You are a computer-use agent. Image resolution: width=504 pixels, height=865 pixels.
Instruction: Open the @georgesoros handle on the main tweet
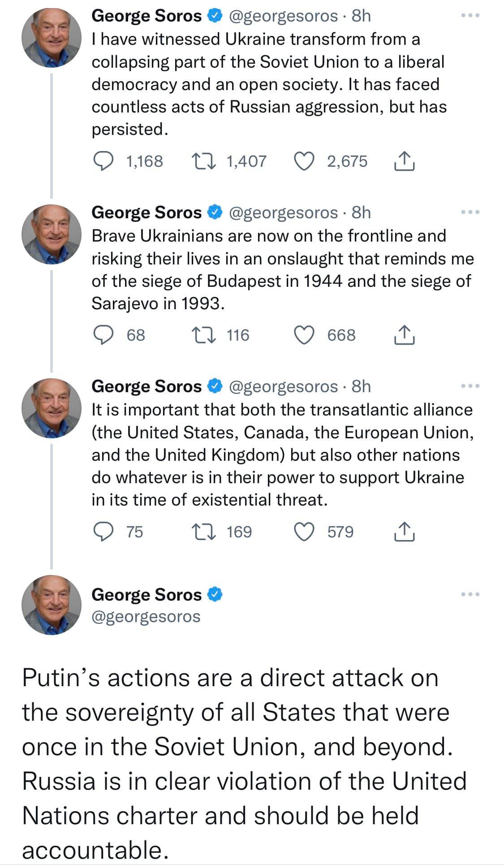[146, 617]
